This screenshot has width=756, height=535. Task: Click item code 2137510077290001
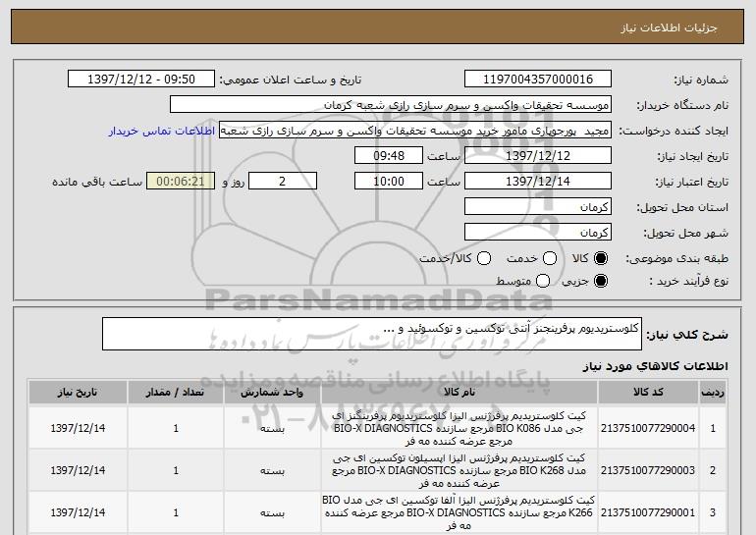[648, 512]
